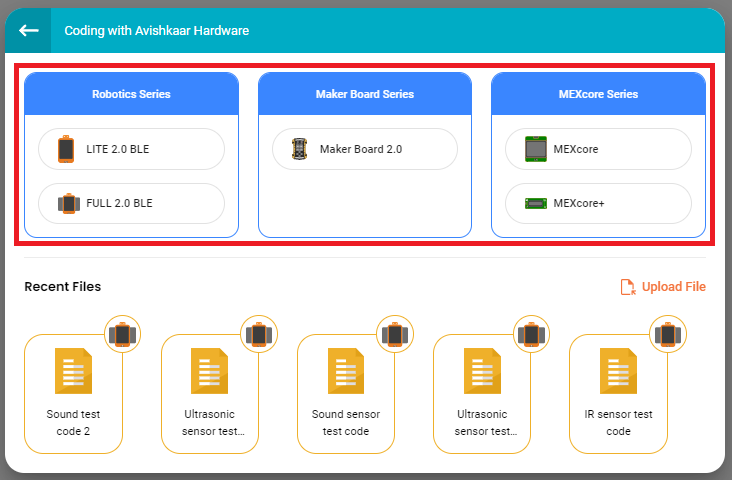Click device badge on IR sensor test code card
Viewport: 732px width, 480px height.
(x=668, y=334)
